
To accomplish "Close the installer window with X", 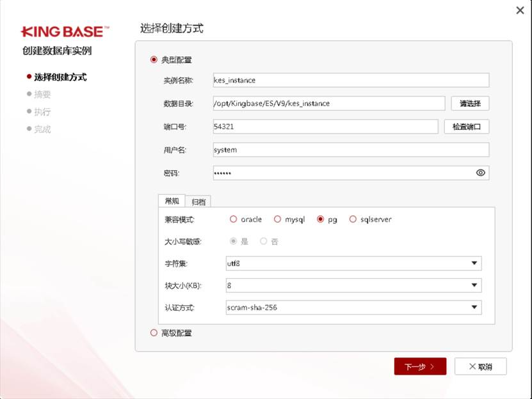I will [x=520, y=10].
